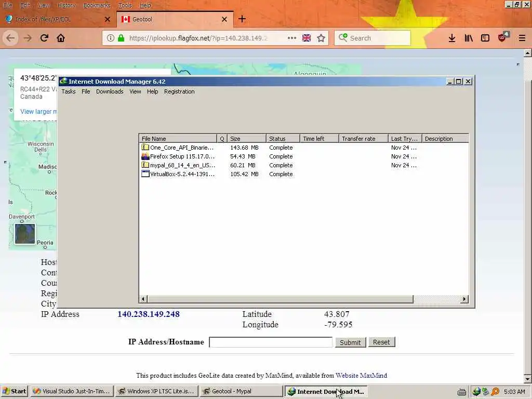Switch to Visual Studio Just-In-Time taskbar item
The image size is (532, 399).
pyautogui.click(x=72, y=391)
